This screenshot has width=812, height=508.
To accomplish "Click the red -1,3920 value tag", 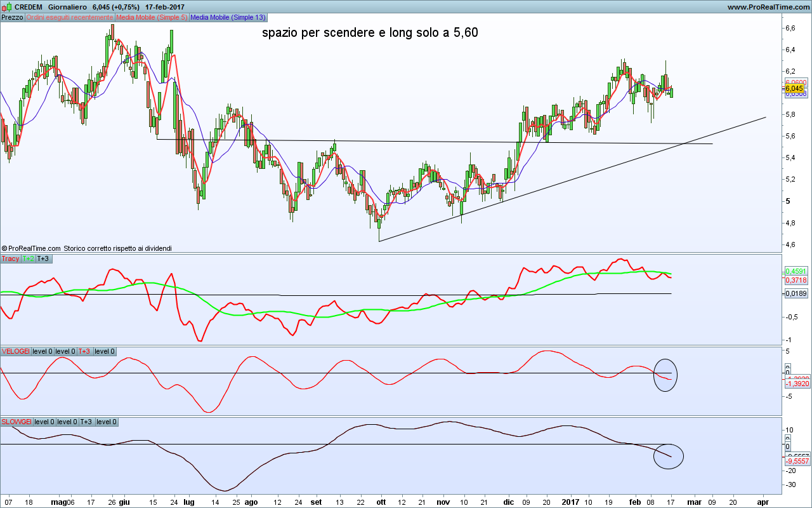I will [x=796, y=384].
